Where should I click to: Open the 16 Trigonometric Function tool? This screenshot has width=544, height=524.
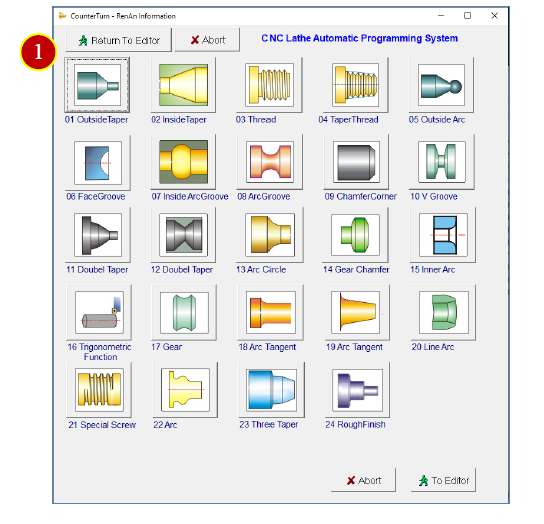coord(99,312)
